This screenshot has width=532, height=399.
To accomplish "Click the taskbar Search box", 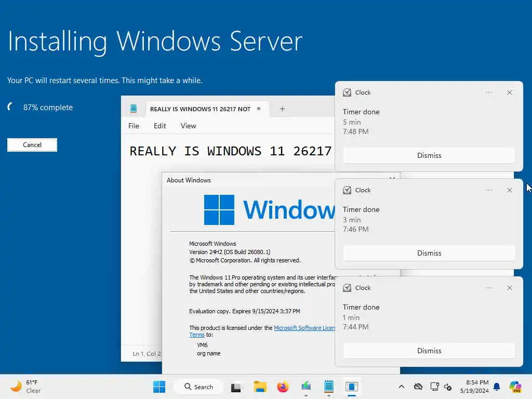I will coord(199,387).
